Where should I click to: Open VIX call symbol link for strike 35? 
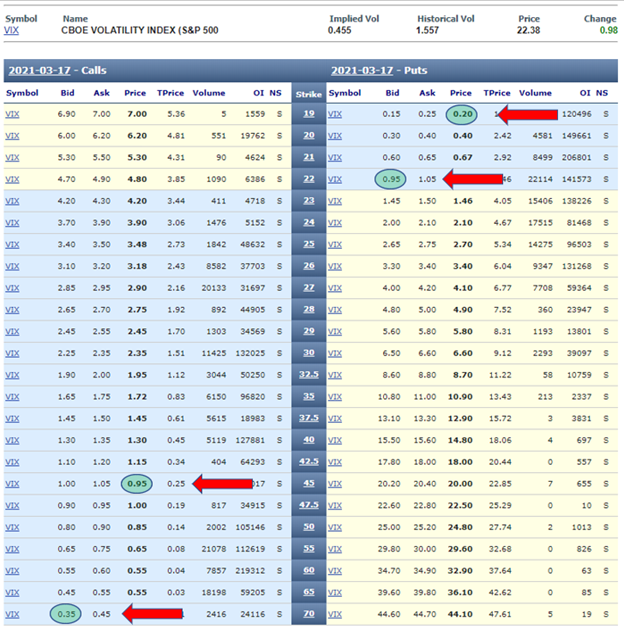[x=12, y=397]
